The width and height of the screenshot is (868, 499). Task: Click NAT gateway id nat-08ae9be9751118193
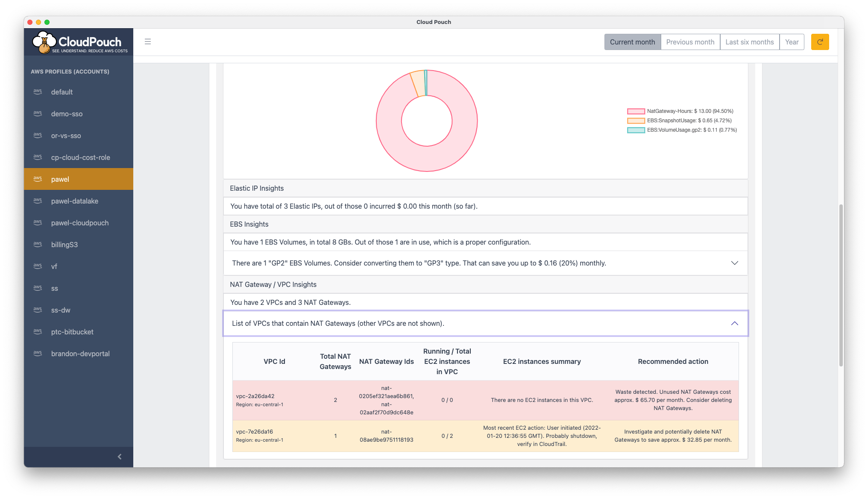pyautogui.click(x=386, y=436)
